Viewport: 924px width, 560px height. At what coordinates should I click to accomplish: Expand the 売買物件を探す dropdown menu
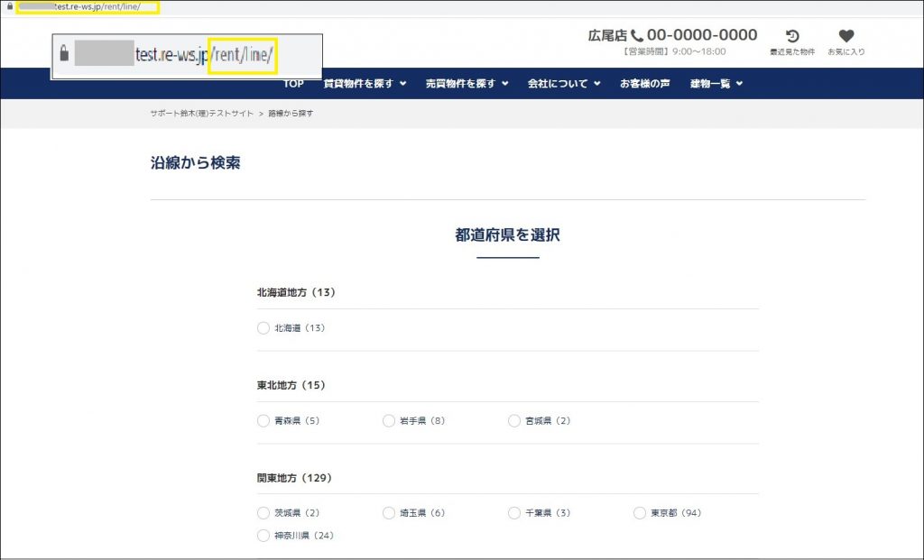click(x=467, y=84)
